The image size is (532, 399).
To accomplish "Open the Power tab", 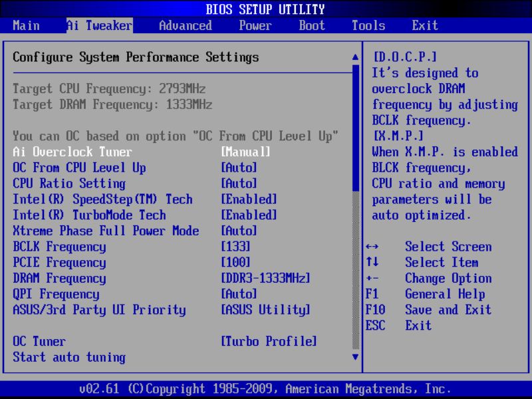I will click(255, 25).
